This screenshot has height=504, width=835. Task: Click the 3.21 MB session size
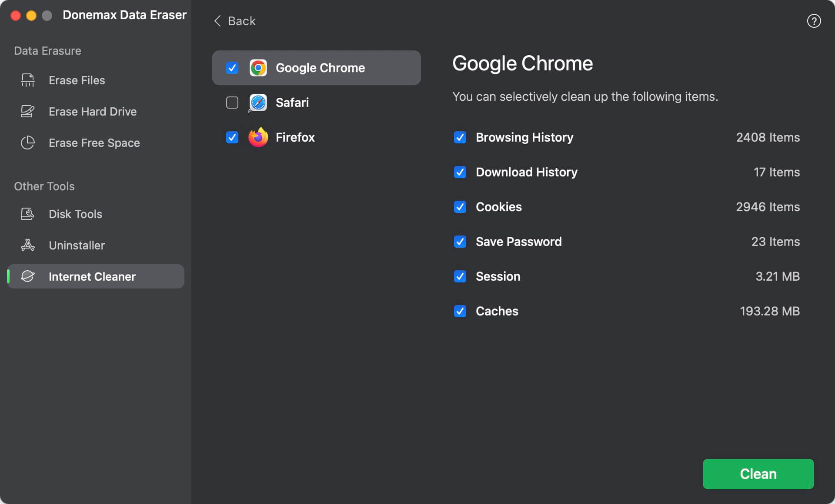click(x=778, y=276)
